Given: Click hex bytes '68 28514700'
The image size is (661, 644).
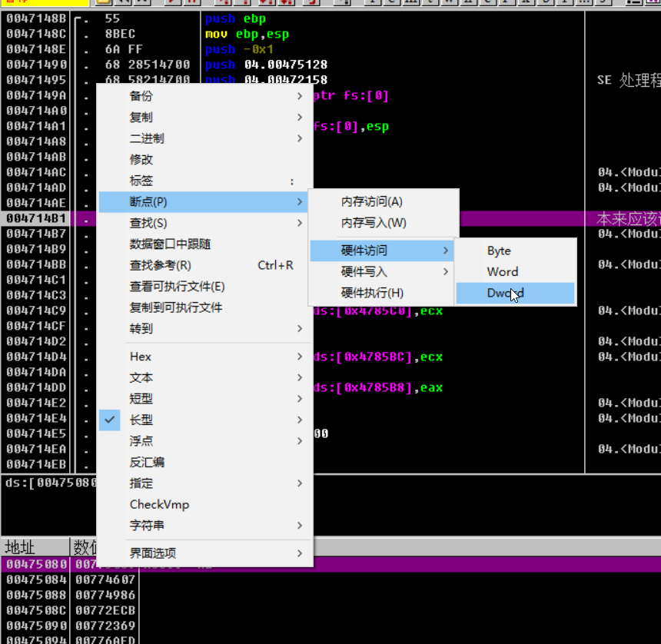Looking at the screenshot, I should 148,65.
